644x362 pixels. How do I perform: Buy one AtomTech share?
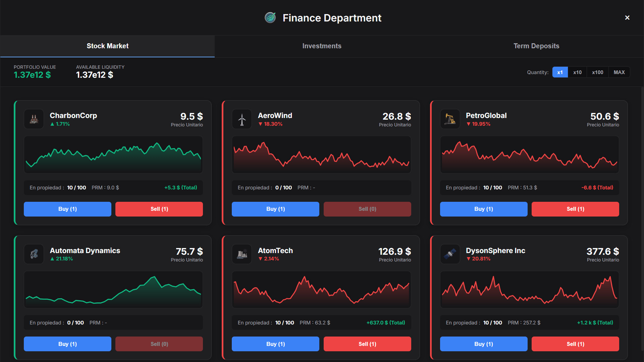coord(276,344)
